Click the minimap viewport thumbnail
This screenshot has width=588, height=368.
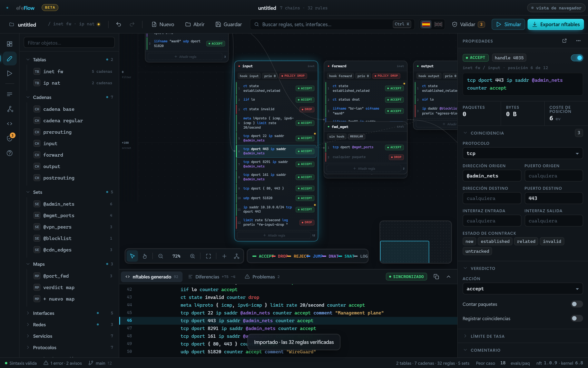click(x=404, y=252)
